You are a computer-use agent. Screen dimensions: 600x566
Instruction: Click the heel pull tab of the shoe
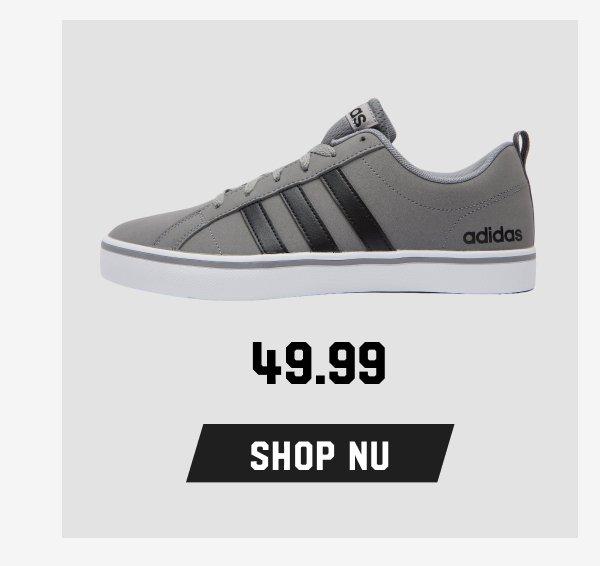pyautogui.click(x=522, y=147)
